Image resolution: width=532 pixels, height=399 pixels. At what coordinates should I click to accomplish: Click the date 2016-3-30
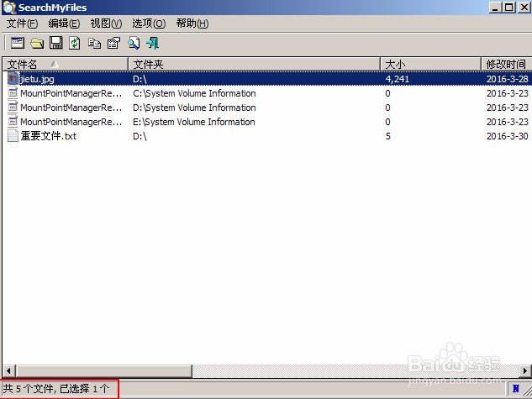click(508, 136)
